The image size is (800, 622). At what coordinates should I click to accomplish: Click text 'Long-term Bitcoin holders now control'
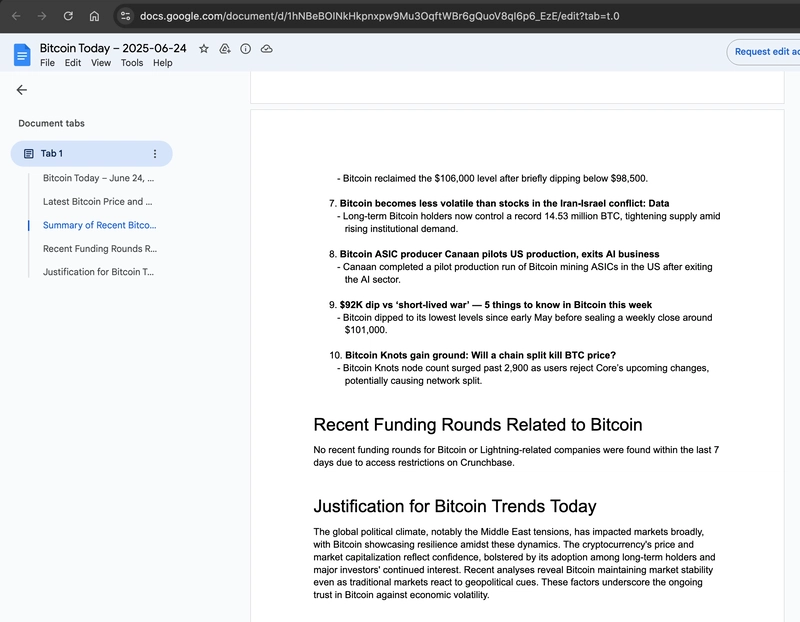(529, 222)
